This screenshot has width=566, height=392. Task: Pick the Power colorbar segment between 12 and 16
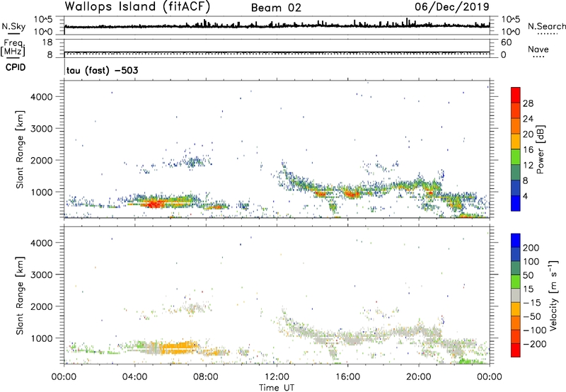coord(516,156)
